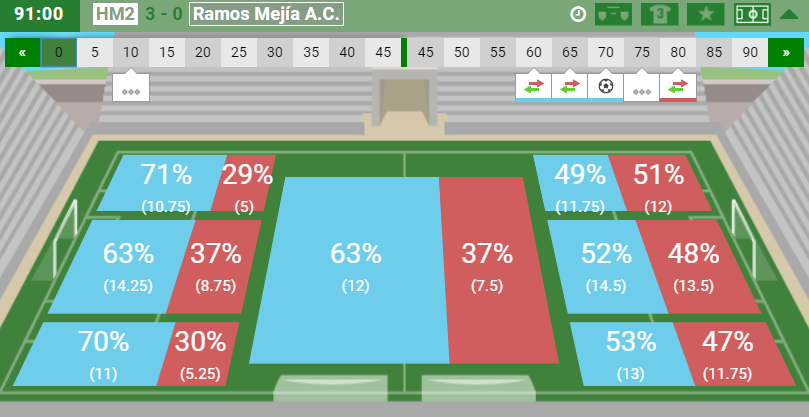Show the scoreboard view icon
Image resolution: width=809 pixels, height=417 pixels.
613,14
